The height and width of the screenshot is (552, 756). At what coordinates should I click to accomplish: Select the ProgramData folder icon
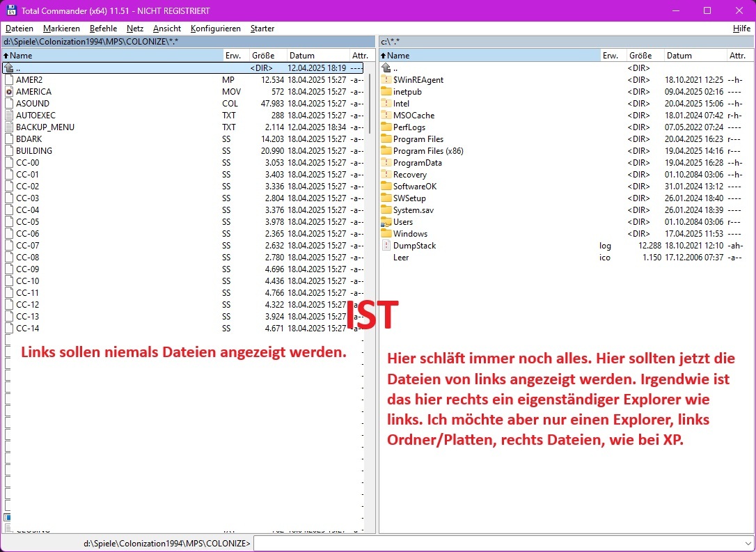coord(386,162)
